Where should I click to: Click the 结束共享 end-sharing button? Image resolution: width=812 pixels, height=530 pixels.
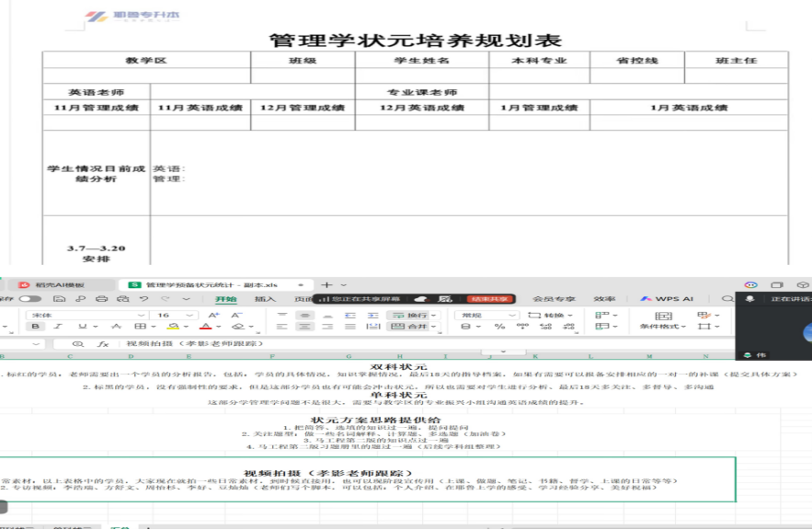(x=491, y=301)
